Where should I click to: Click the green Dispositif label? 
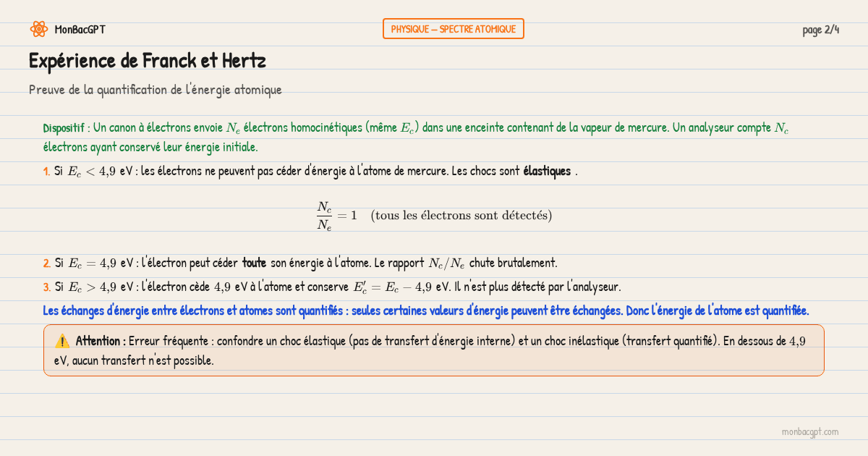point(64,128)
